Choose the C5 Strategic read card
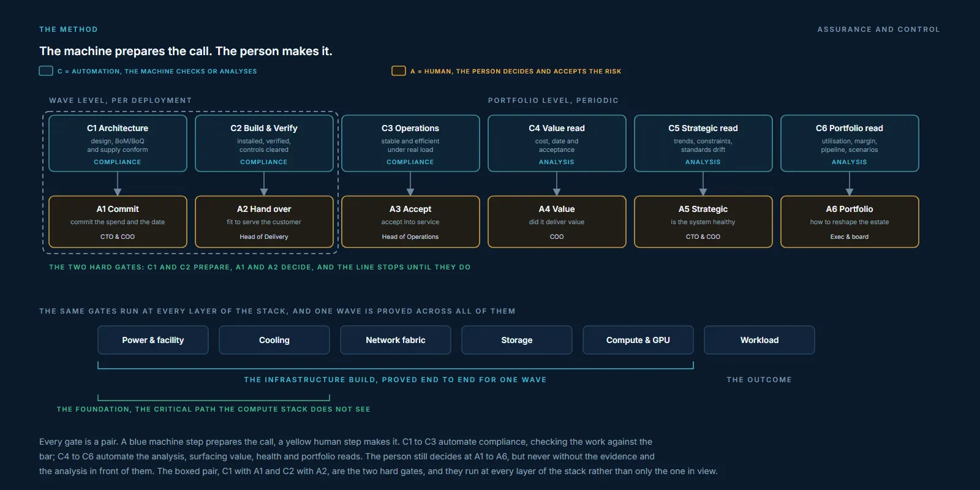This screenshot has height=490, width=980. 703,143
